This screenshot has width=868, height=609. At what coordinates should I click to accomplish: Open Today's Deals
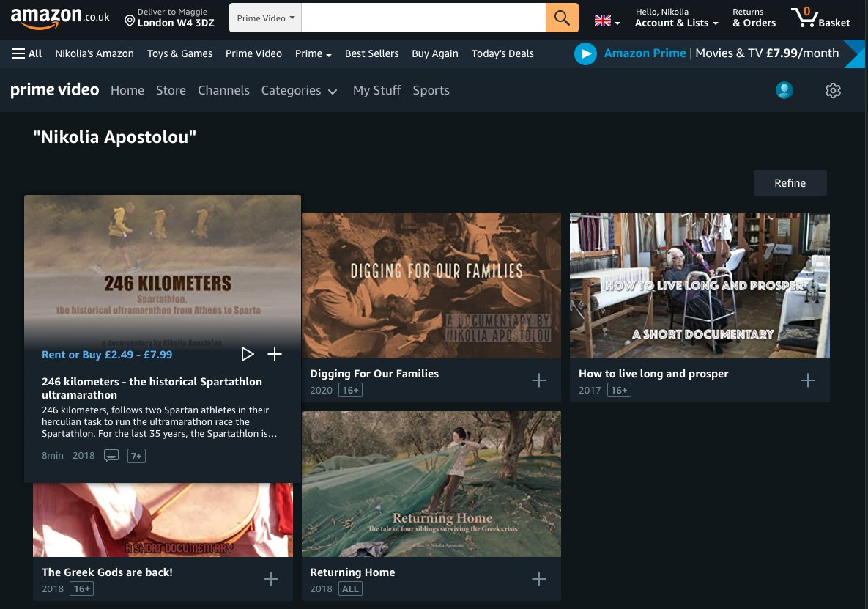tap(502, 53)
